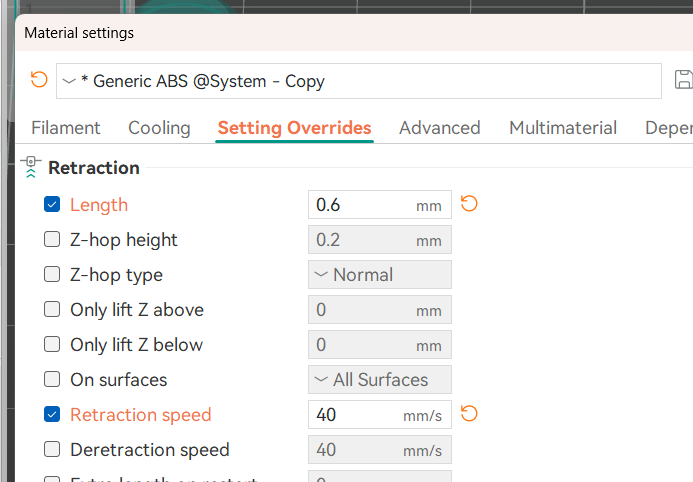
Task: Disable the Retraction speed override checkbox
Action: (52, 415)
